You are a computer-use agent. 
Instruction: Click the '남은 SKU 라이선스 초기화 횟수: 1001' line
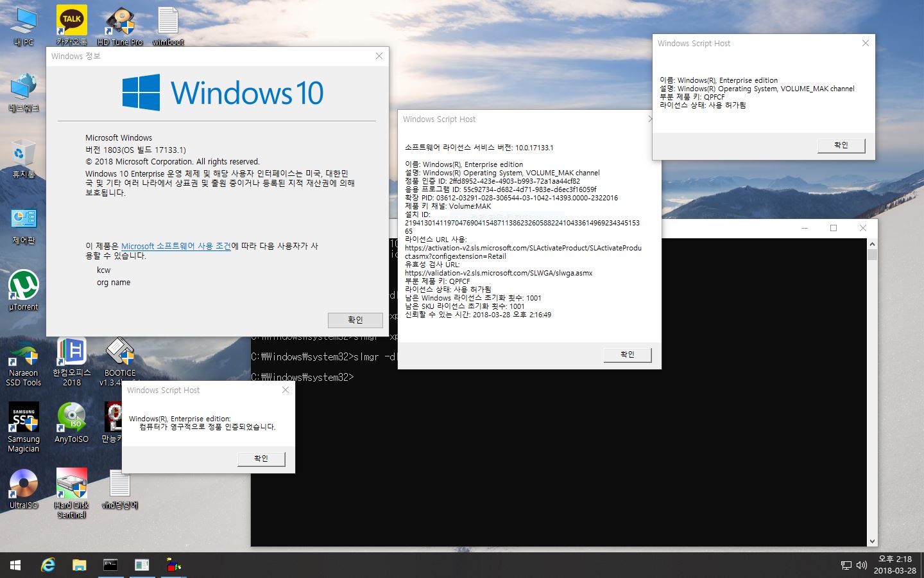465,306
